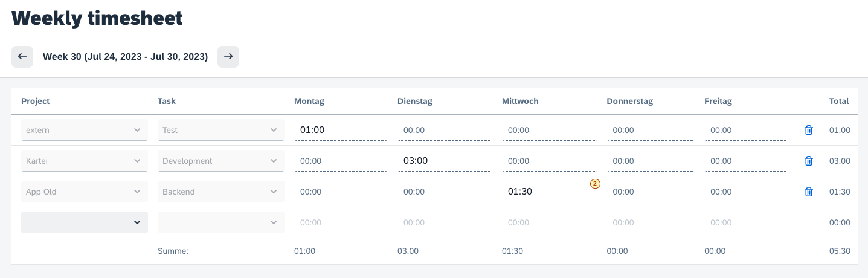Click the Montag field in the empty row
868x278 pixels.
coord(340,222)
